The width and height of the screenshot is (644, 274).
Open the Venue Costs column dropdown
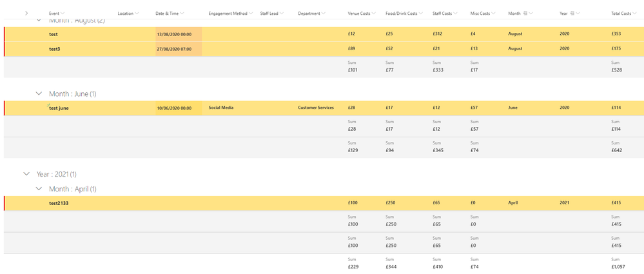coord(374,14)
